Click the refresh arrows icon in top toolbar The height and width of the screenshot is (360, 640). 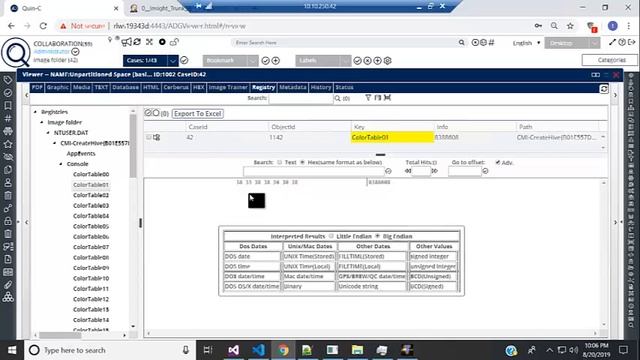tap(137, 42)
